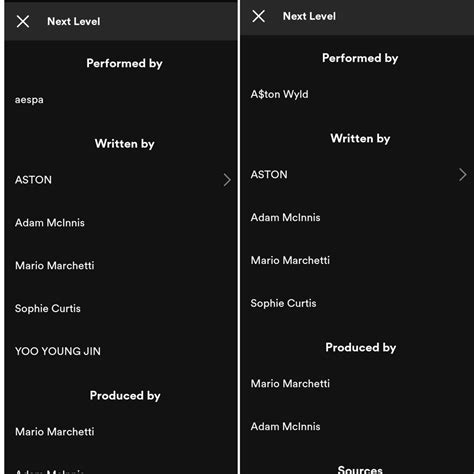Select Mario Marchetti producer in left panel
Image resolution: width=474 pixels, height=474 pixels.
click(x=55, y=432)
